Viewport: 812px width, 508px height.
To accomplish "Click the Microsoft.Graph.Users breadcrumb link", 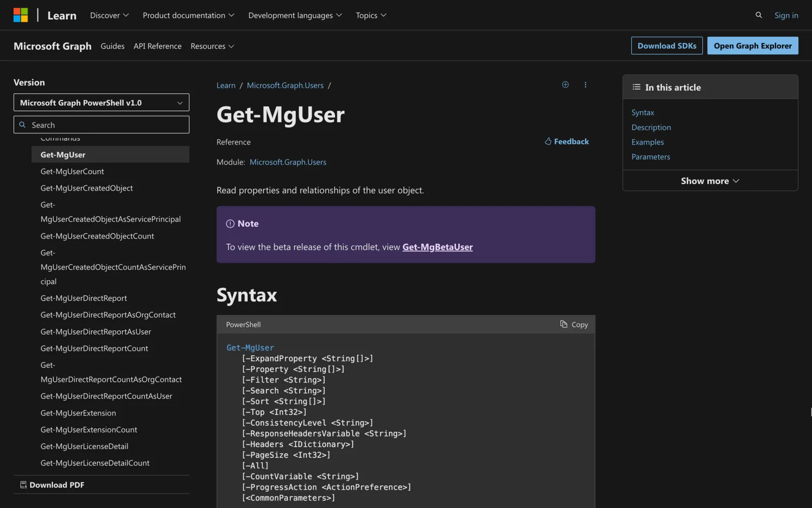I will click(285, 85).
